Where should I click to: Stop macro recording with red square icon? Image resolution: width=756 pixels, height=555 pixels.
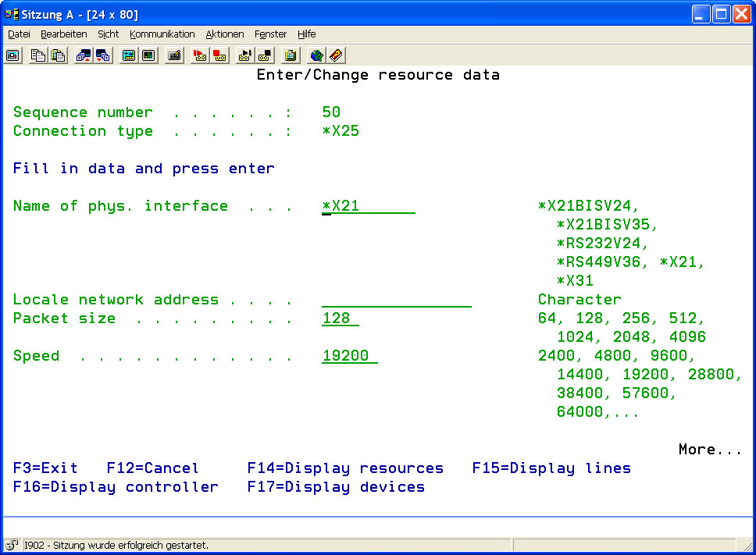(x=219, y=55)
